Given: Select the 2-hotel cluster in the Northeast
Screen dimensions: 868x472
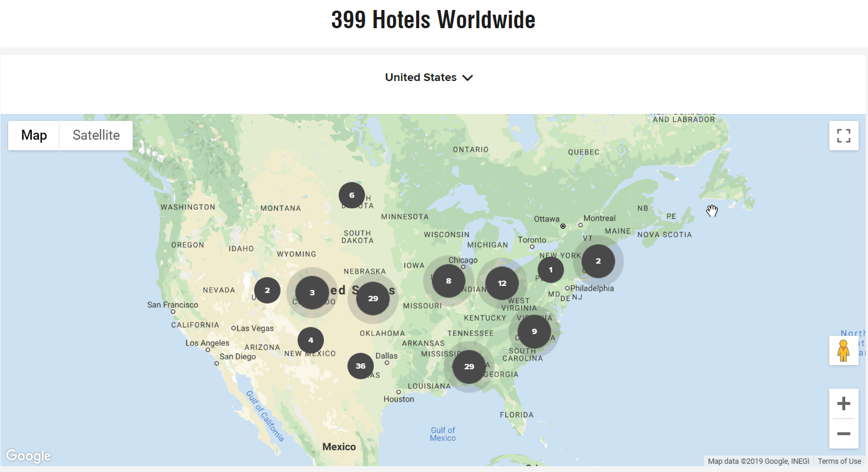Looking at the screenshot, I should 598,261.
